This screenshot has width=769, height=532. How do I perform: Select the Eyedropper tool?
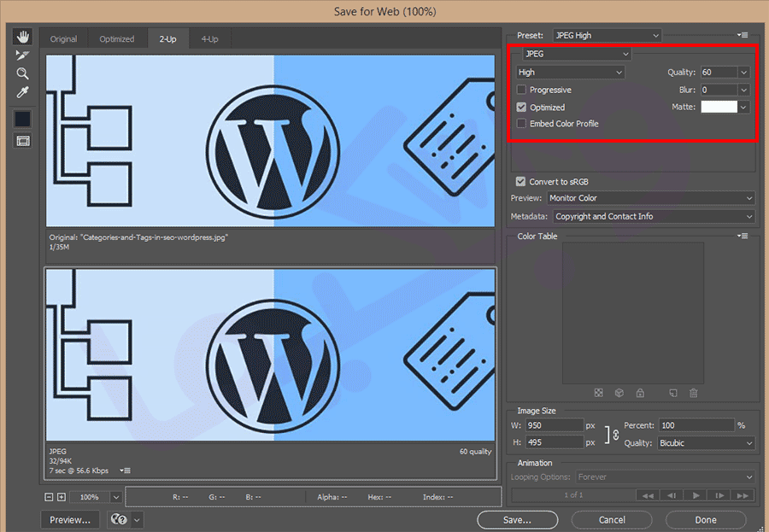point(22,92)
